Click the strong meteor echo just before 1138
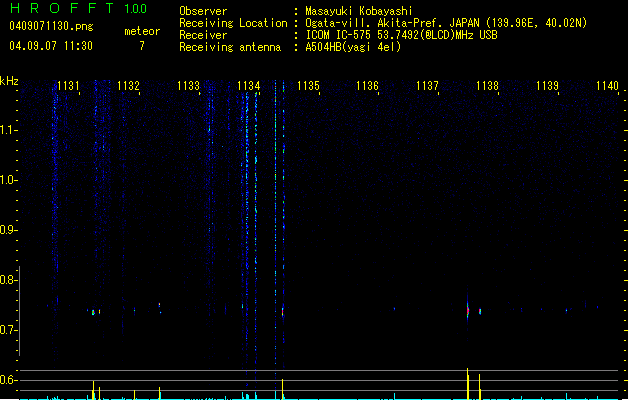 coord(468,310)
